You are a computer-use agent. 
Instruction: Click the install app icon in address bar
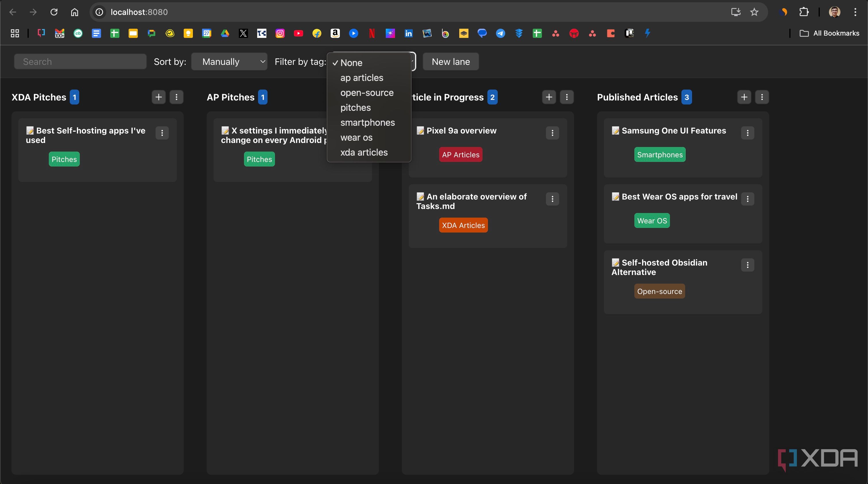click(736, 12)
